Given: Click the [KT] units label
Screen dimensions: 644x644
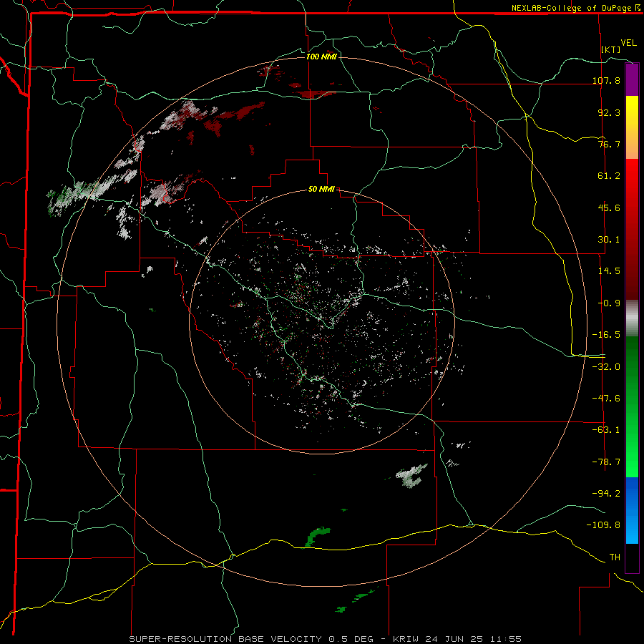Looking at the screenshot, I should [611, 49].
